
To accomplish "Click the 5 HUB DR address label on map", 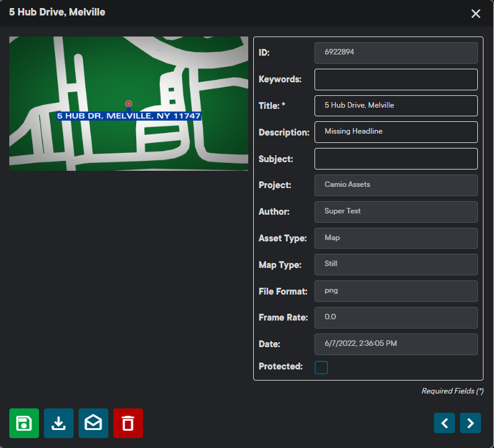I will pyautogui.click(x=129, y=116).
